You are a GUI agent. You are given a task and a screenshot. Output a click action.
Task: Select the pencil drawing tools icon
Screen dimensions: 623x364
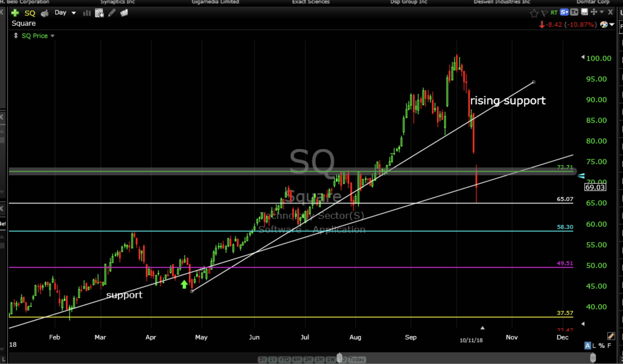point(112,13)
